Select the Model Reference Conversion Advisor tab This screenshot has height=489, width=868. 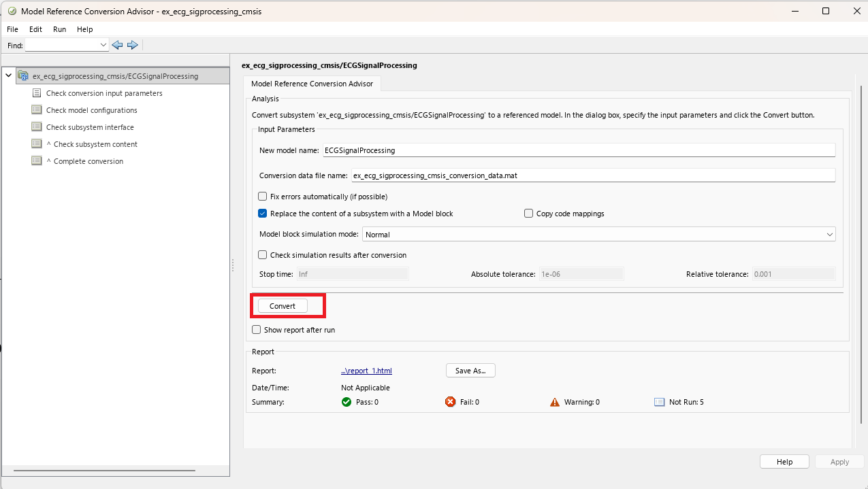pyautogui.click(x=312, y=84)
